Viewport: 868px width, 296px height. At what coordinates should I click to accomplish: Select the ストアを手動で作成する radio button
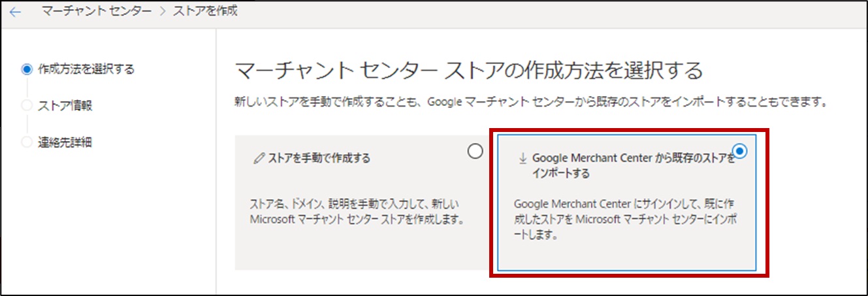[475, 151]
